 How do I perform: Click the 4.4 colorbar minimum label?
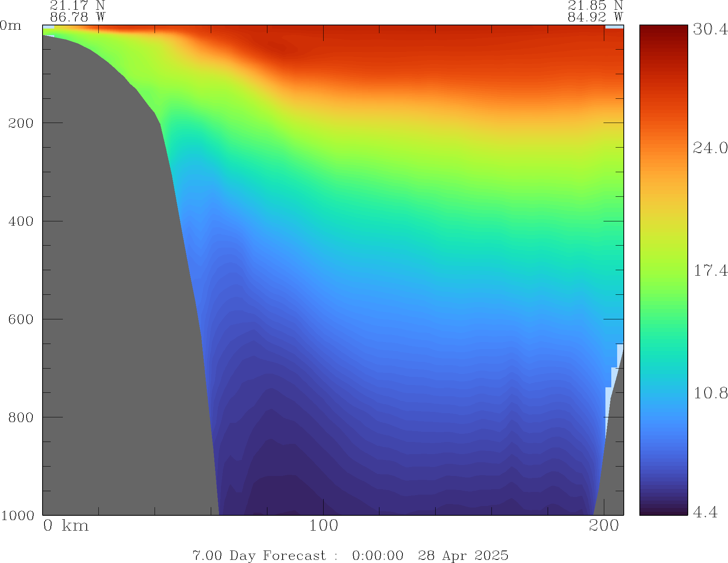click(705, 512)
